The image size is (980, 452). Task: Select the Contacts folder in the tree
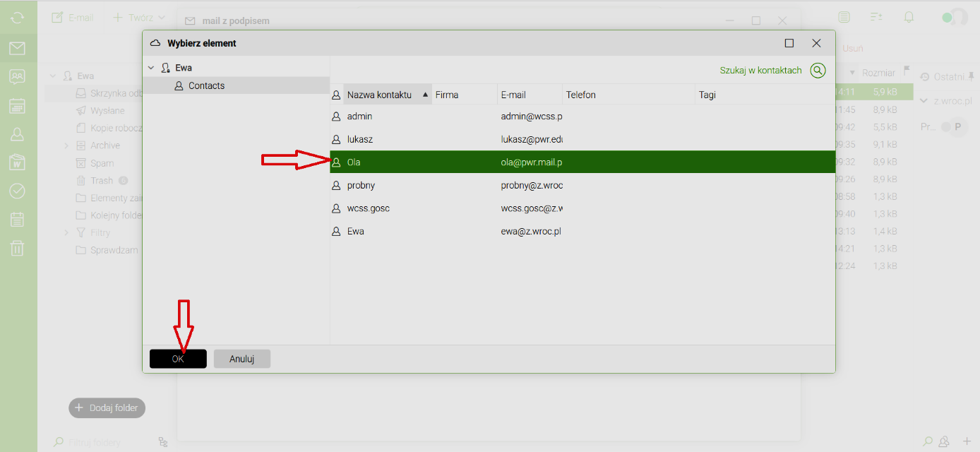point(206,85)
